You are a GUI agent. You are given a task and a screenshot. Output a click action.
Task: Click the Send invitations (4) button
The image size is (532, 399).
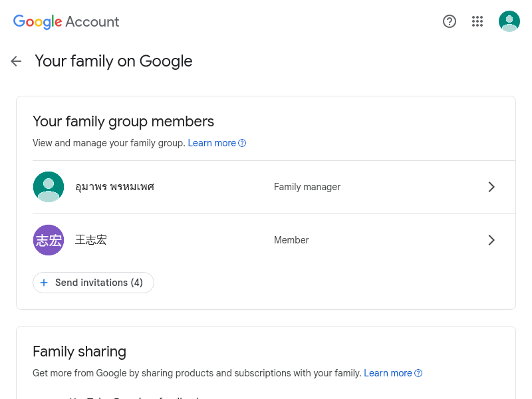(93, 283)
